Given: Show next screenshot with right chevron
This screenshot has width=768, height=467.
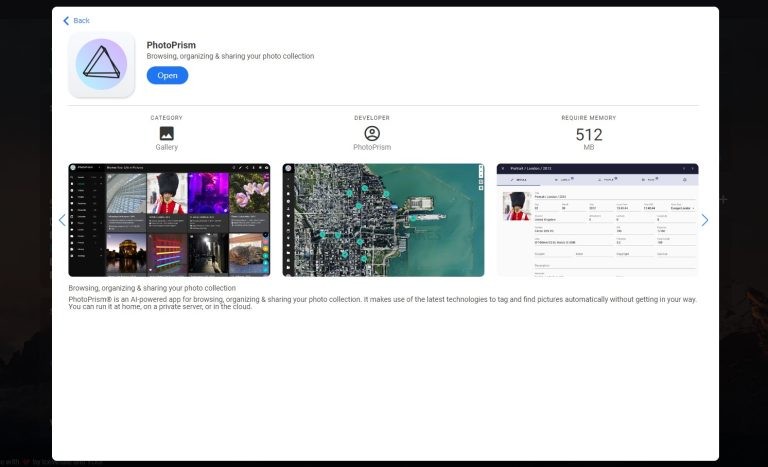Looking at the screenshot, I should [704, 220].
